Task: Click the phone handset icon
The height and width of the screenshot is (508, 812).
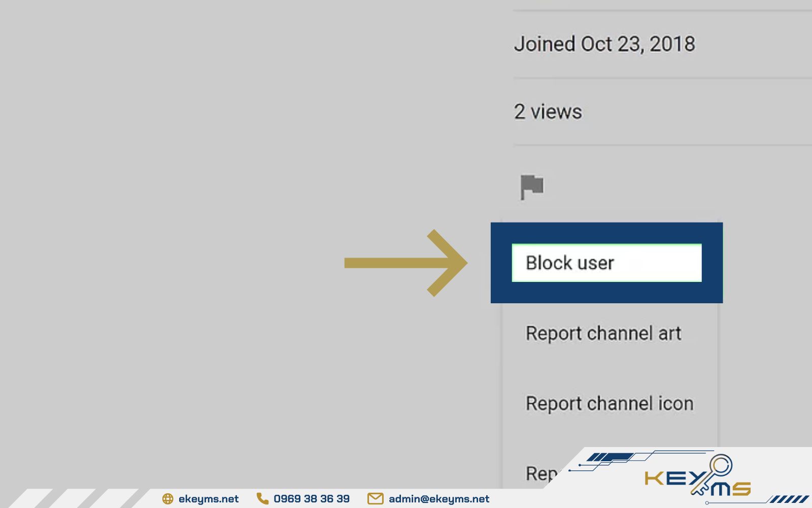Action: 262,499
